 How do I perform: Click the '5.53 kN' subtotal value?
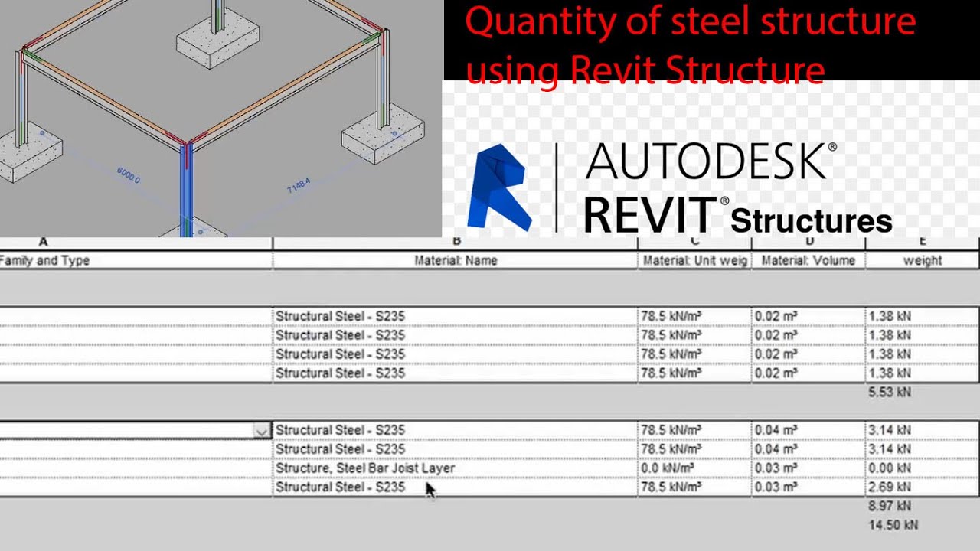click(890, 392)
